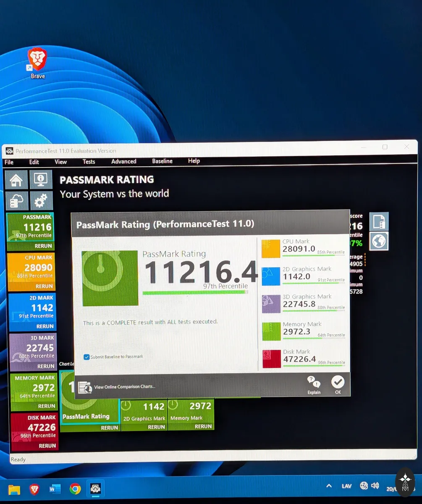Screen dimensions: 422x504
Task: Click the Memory Mark 2972 chart tile
Action: 191,411
